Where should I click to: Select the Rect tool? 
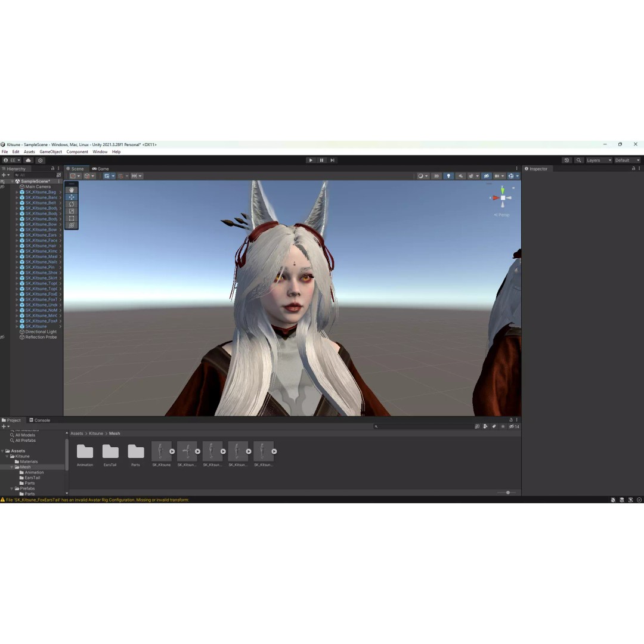coord(72,218)
